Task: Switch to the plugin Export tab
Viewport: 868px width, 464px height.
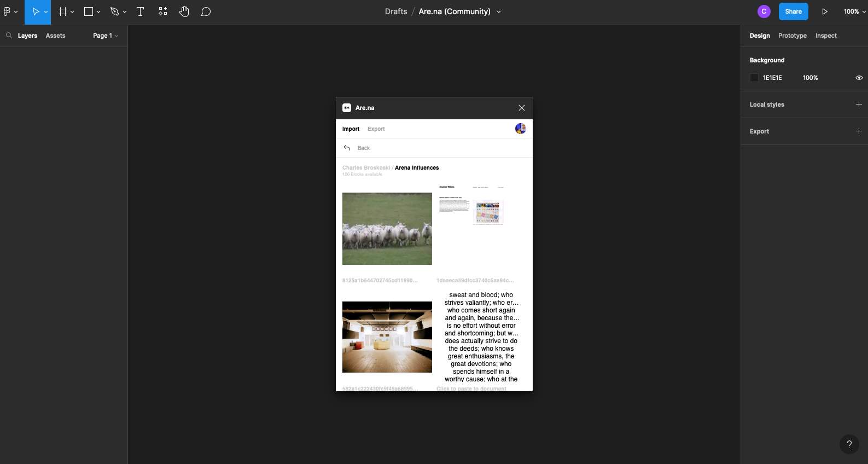Action: point(376,129)
